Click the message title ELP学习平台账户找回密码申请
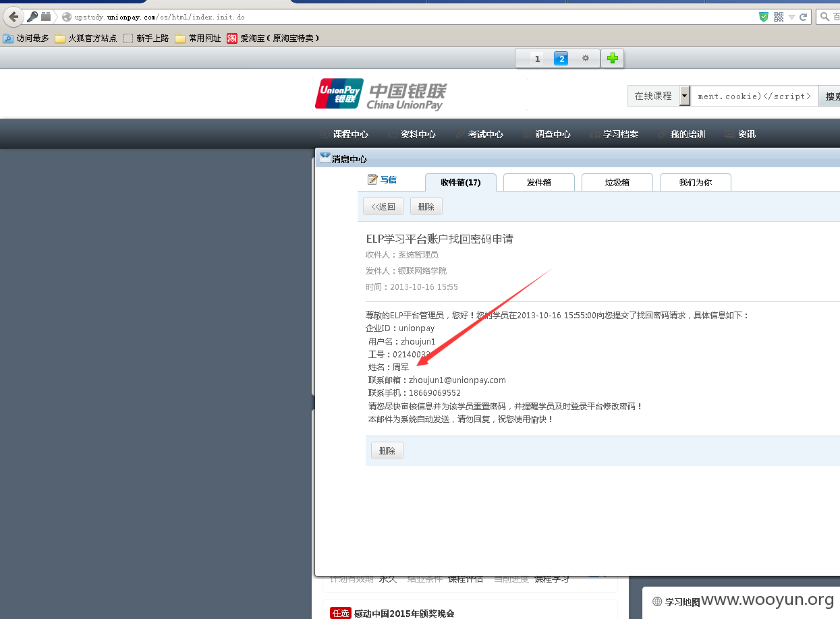The image size is (840, 619). 440,239
